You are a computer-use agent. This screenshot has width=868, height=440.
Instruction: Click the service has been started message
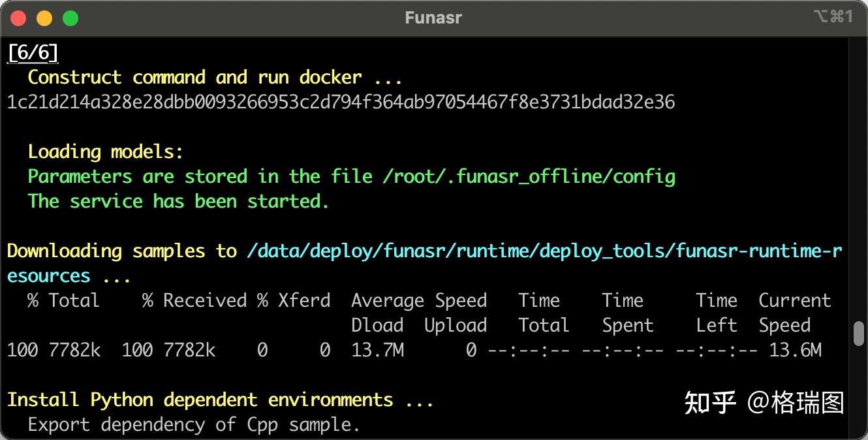tap(178, 201)
